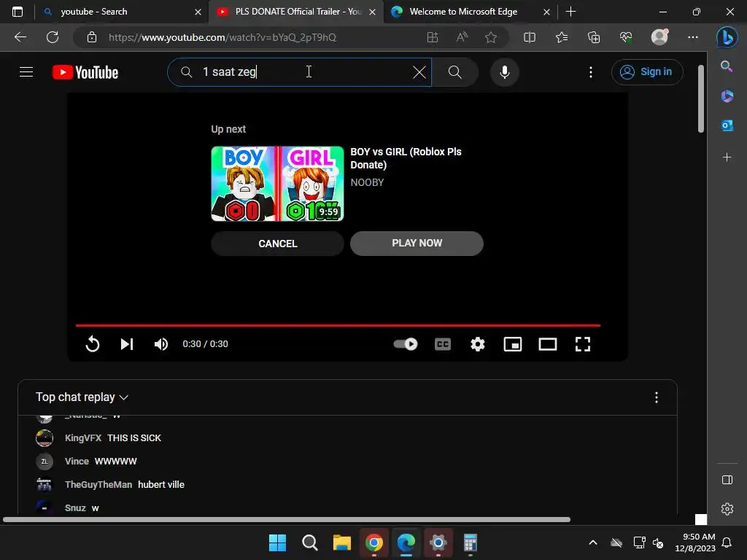Open Bing Copilot sidebar button

[727, 37]
